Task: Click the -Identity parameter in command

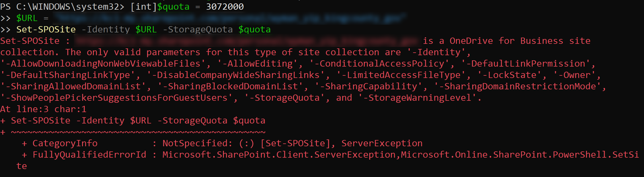Action: tap(106, 29)
